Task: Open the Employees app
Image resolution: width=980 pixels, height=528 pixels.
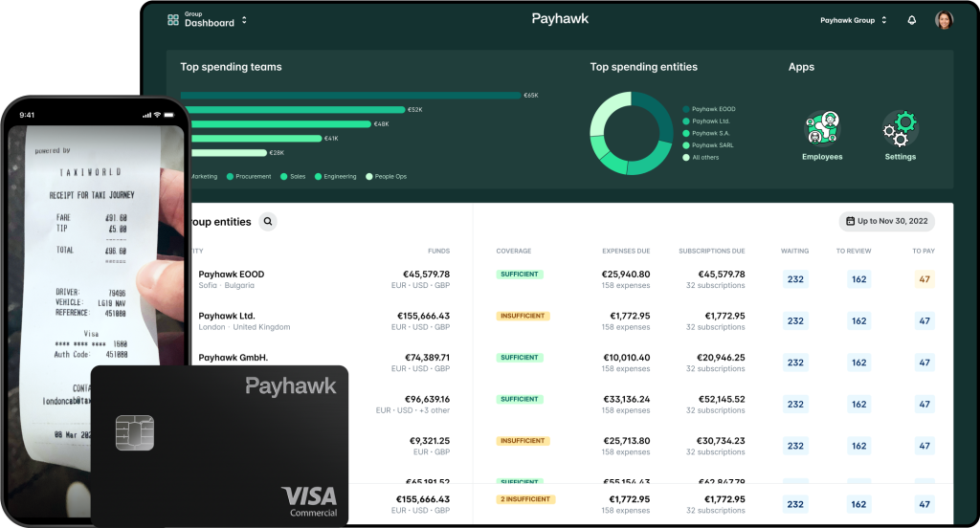Action: pos(822,136)
